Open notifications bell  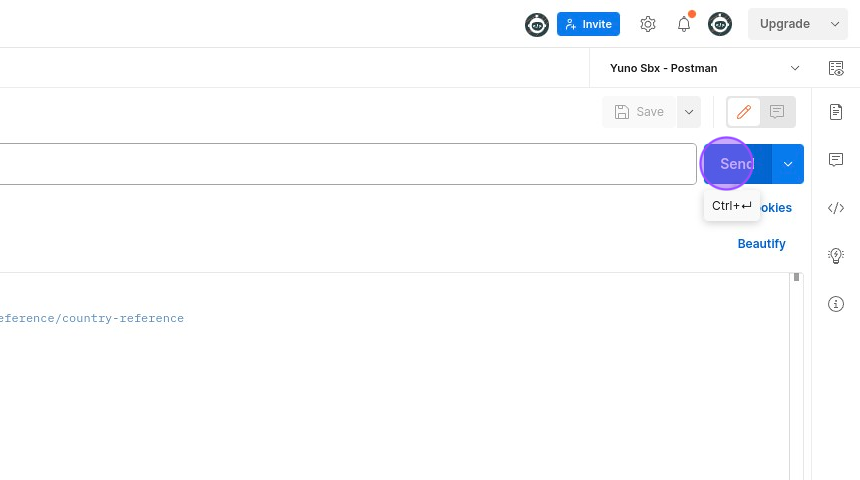pos(684,24)
